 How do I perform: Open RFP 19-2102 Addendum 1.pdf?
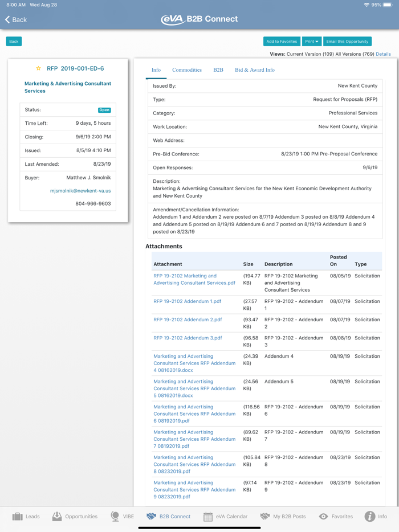coord(187,301)
